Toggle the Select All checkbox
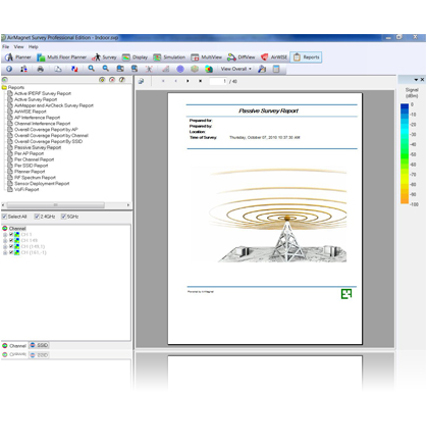 pyautogui.click(x=4, y=217)
